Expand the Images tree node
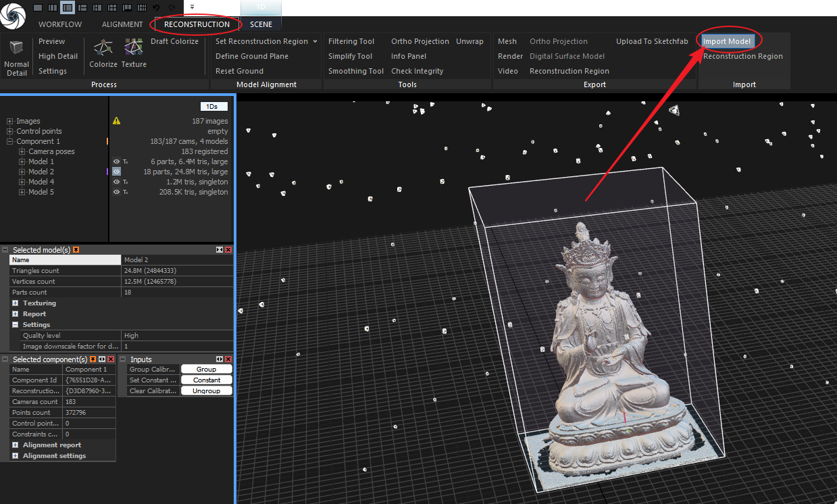 pos(10,122)
